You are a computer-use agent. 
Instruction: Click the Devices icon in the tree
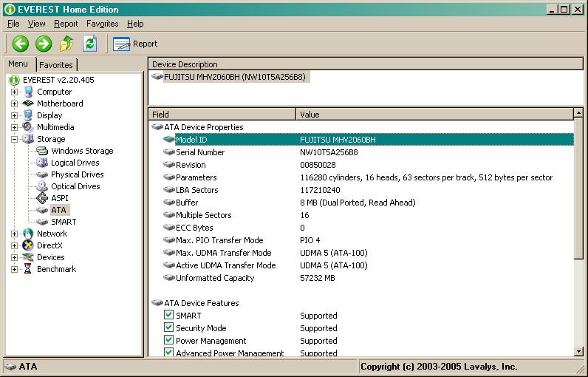pyautogui.click(x=28, y=257)
